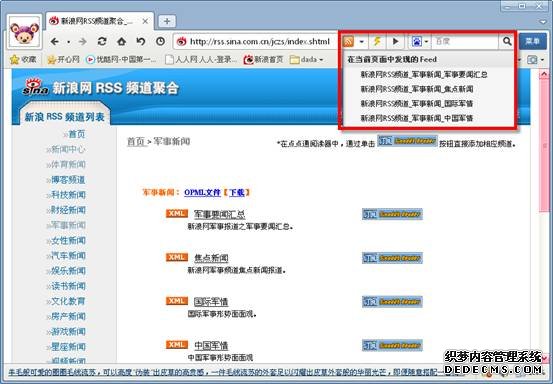Open the 菜单 menu button
Screen dimensions: 553x384
pos(532,42)
